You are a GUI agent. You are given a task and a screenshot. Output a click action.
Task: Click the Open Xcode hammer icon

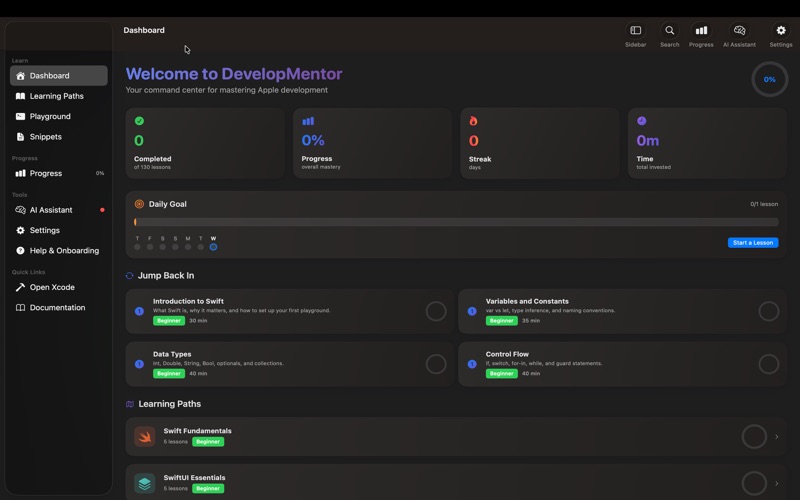(20, 287)
